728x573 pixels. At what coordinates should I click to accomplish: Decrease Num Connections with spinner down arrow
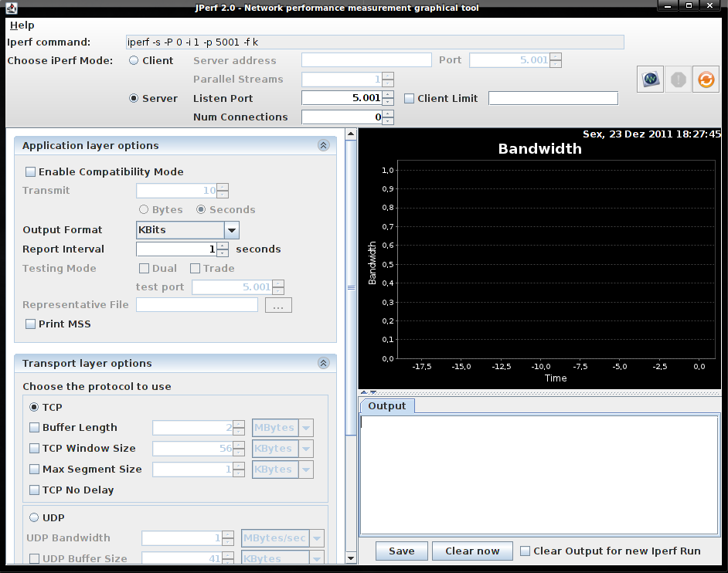[388, 120]
